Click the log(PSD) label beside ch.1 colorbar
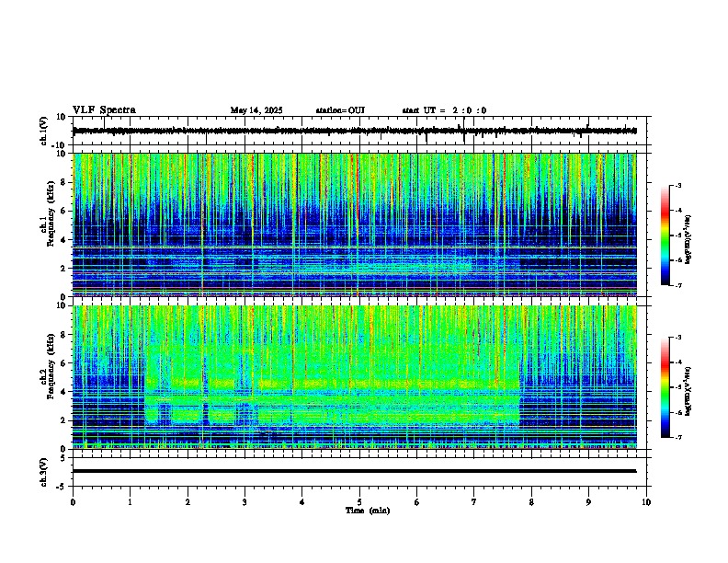728x563 pixels. [x=688, y=240]
